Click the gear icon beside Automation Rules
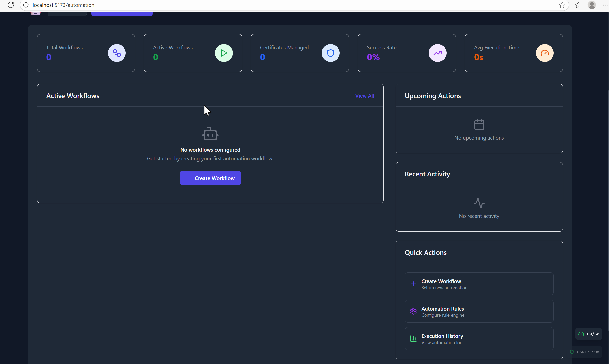This screenshot has width=609, height=364. point(413,311)
